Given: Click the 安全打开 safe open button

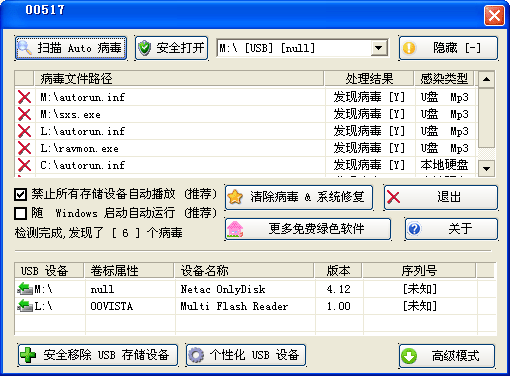Looking at the screenshot, I should (x=172, y=48).
